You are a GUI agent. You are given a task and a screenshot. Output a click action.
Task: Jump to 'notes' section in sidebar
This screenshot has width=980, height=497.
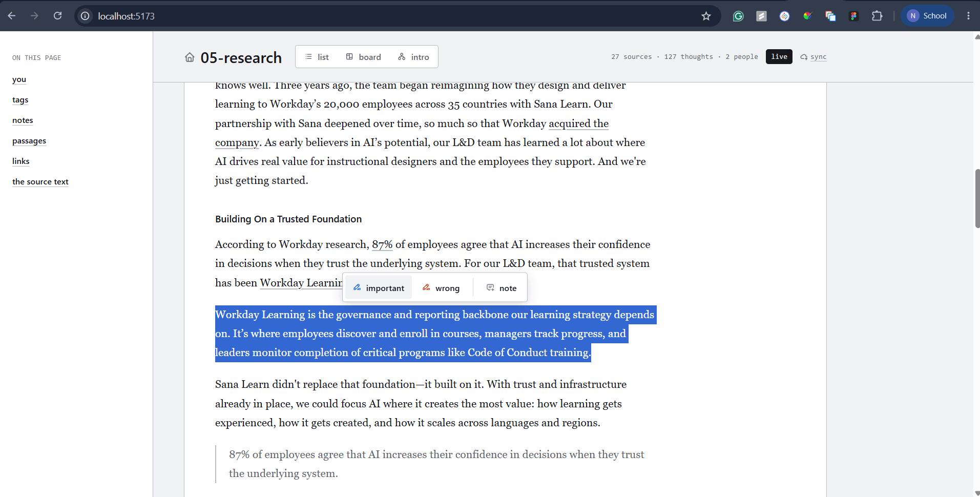pos(23,120)
